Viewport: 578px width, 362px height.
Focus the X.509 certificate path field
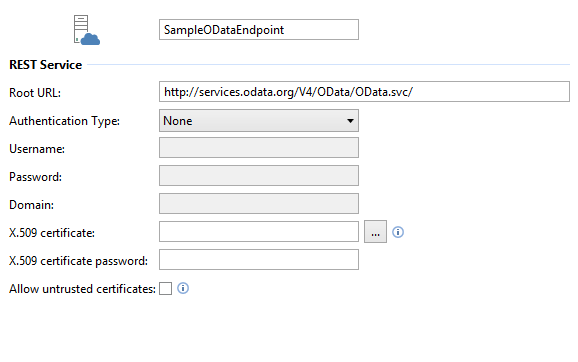pos(259,232)
